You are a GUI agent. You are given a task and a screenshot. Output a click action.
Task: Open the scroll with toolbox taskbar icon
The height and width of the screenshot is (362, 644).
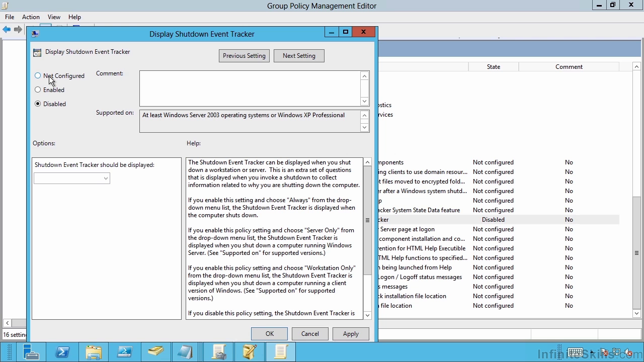coord(219,351)
